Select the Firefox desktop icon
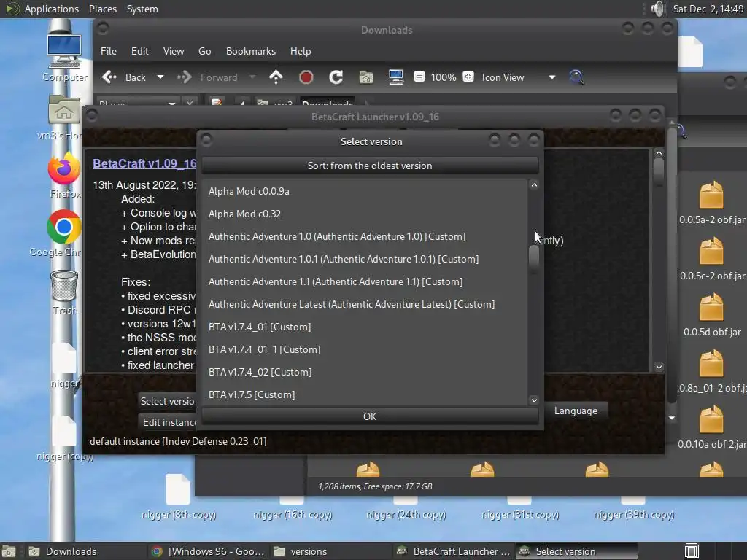The height and width of the screenshot is (560, 747). (64, 175)
